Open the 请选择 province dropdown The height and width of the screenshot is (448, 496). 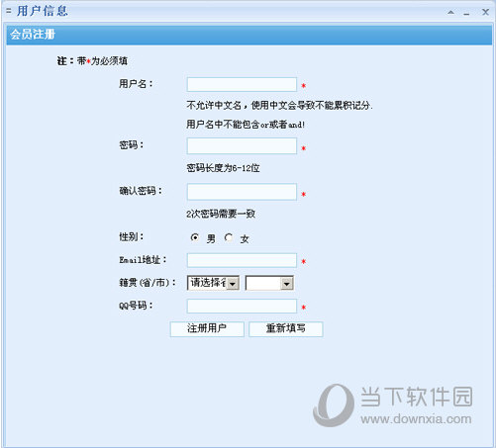tap(213, 283)
